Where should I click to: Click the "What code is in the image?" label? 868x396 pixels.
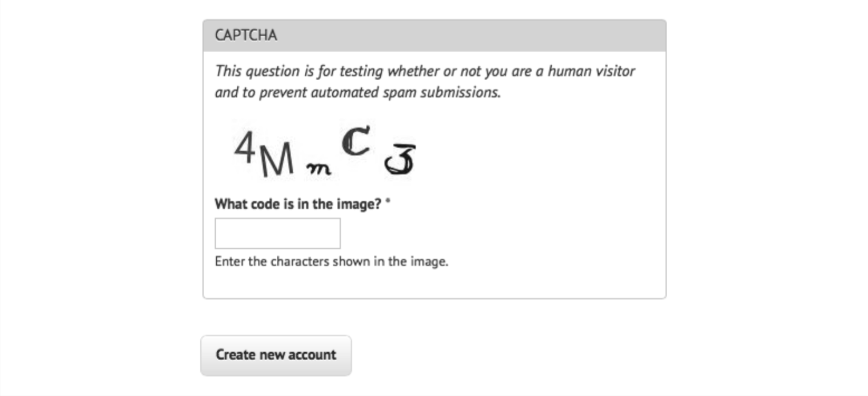(x=297, y=204)
